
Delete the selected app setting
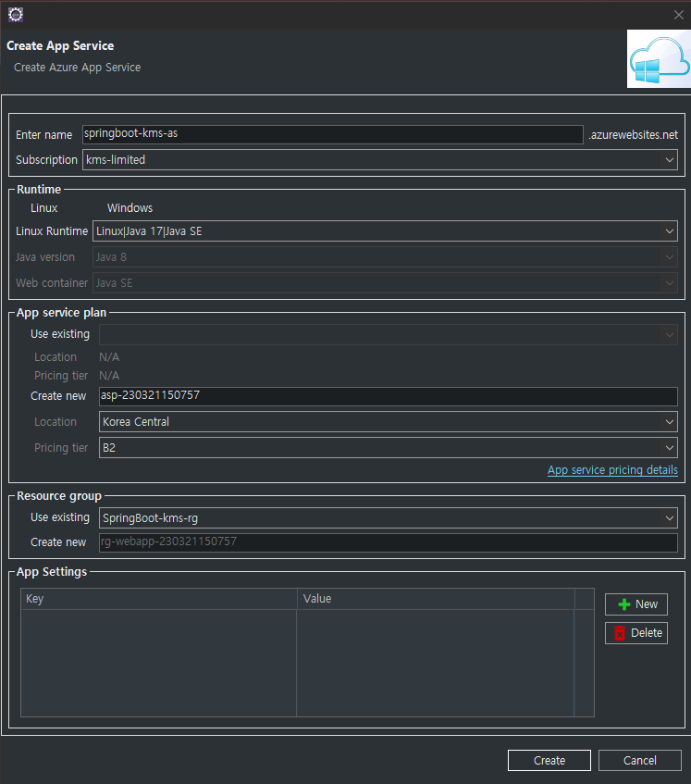[x=636, y=633]
